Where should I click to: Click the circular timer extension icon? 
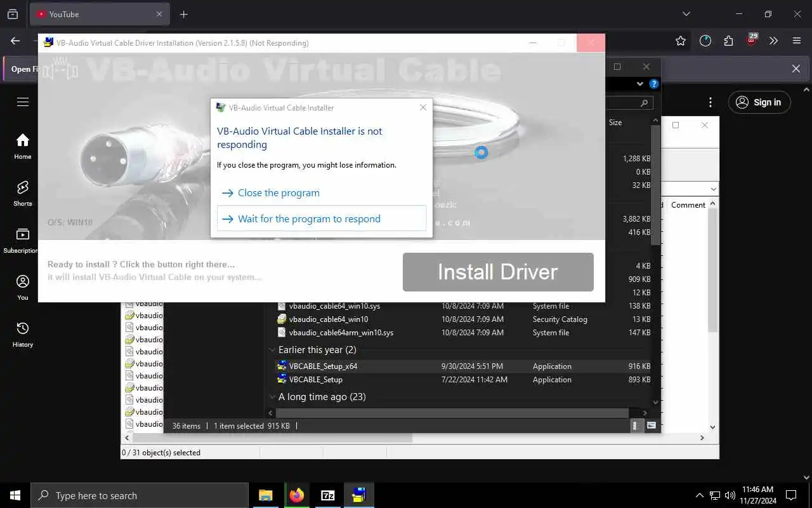(705, 41)
